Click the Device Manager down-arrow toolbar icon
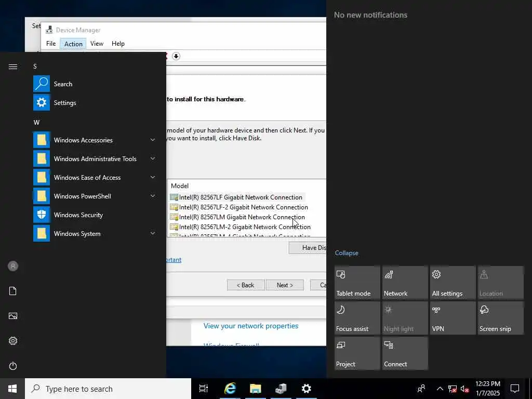The image size is (532, 399). [176, 56]
